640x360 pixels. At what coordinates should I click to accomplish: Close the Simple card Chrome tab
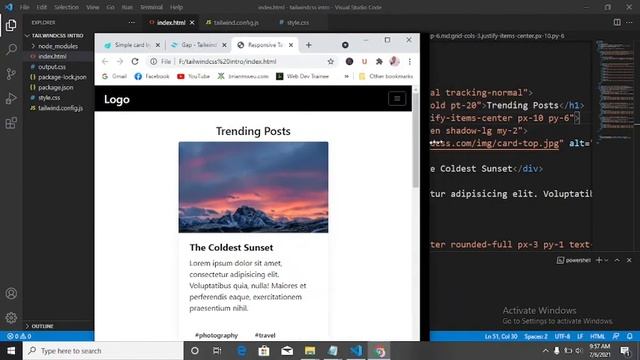(x=158, y=45)
